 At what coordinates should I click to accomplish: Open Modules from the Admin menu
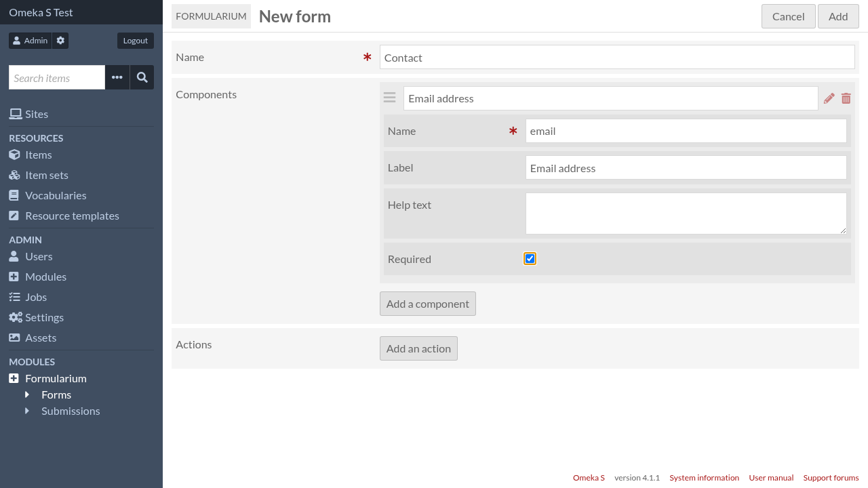tap(14, 277)
